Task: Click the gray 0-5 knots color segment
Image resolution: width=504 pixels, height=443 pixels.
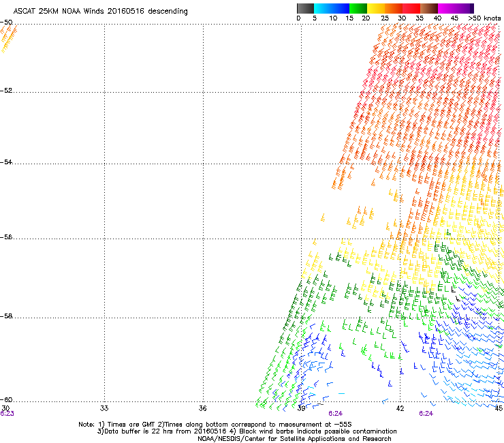Action: coord(305,8)
